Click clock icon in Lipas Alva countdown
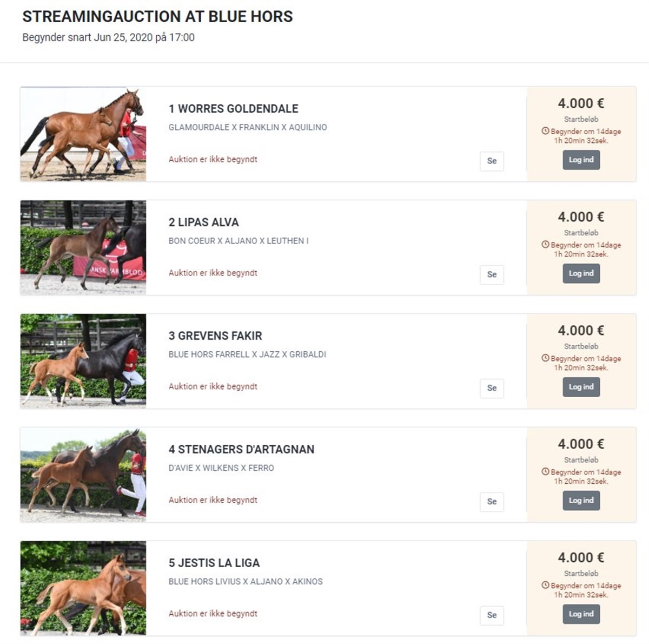Screen dimensions: 649x644 click(x=545, y=245)
